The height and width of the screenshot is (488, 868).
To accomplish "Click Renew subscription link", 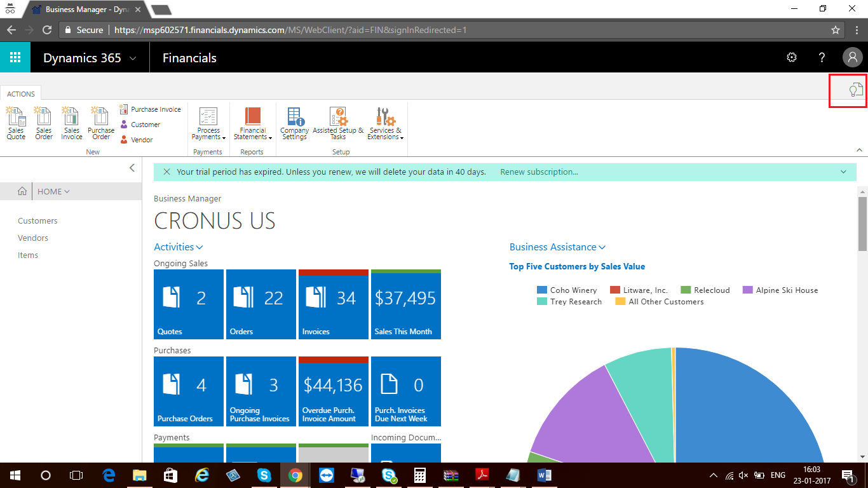I will pyautogui.click(x=539, y=172).
